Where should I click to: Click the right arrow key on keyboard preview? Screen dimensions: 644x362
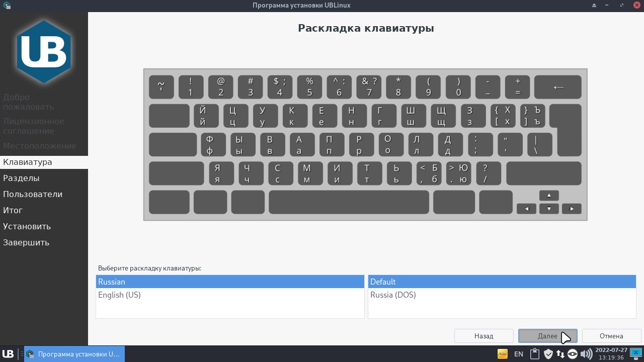point(572,209)
